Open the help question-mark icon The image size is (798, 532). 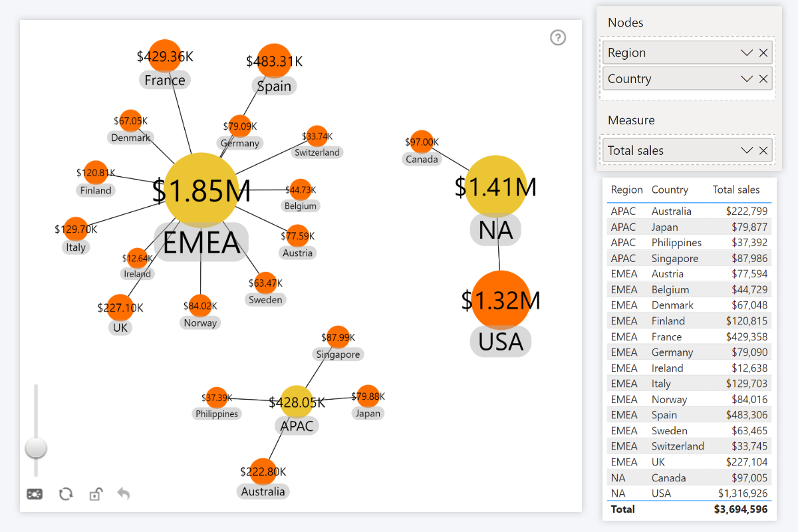557,37
